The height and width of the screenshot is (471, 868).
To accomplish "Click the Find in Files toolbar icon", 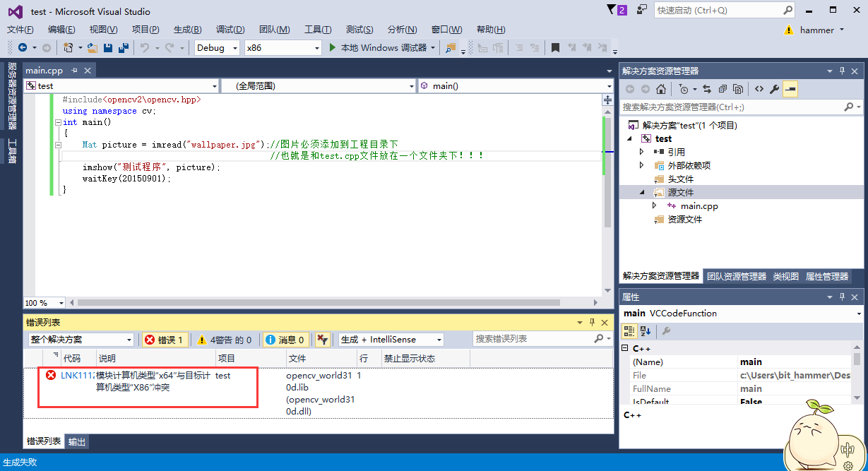I will (451, 47).
